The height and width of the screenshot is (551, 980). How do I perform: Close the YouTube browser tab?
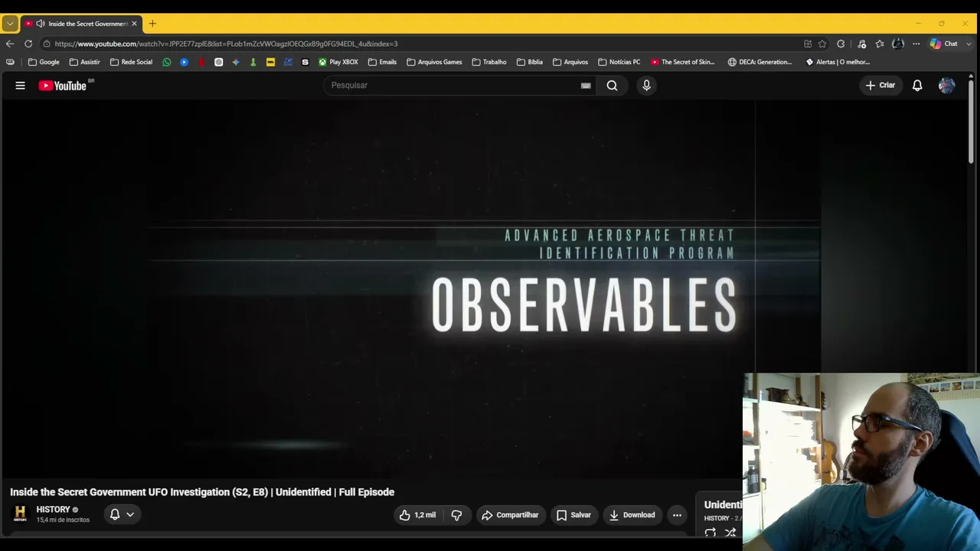click(134, 24)
